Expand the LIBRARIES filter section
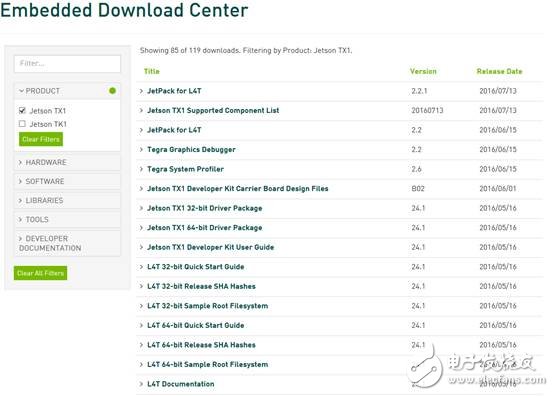Image resolution: width=554 pixels, height=396 pixels. (67, 200)
